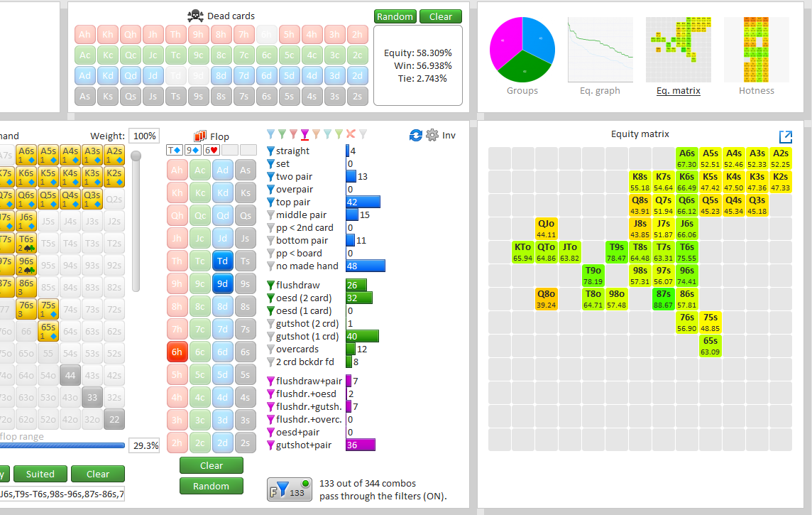Enable the 'middle pair' filter funnel

point(270,215)
